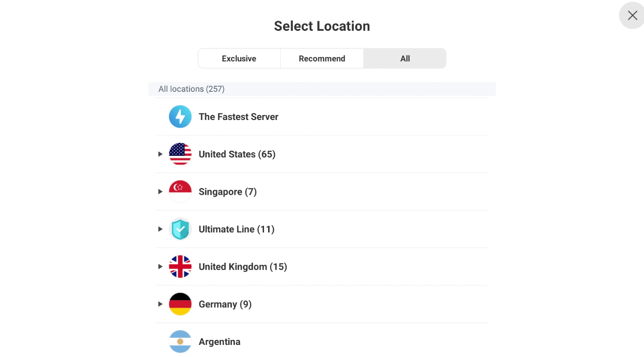The height and width of the screenshot is (357, 644).
Task: Close the Select Location dialog
Action: [632, 16]
